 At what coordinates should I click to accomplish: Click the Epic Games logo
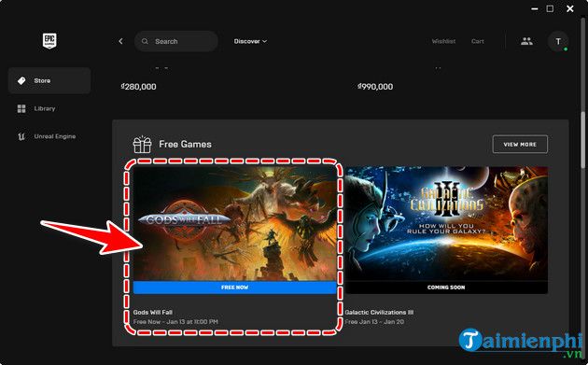pyautogui.click(x=49, y=40)
